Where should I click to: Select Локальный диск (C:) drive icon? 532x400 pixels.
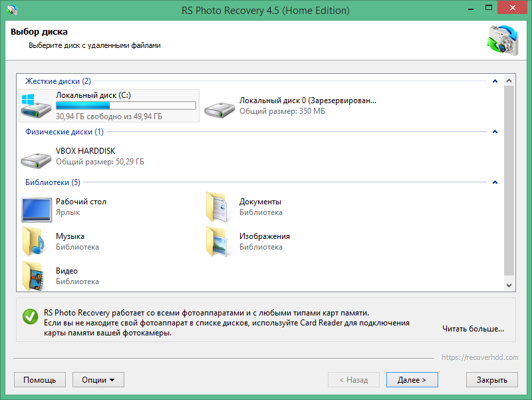(x=36, y=106)
